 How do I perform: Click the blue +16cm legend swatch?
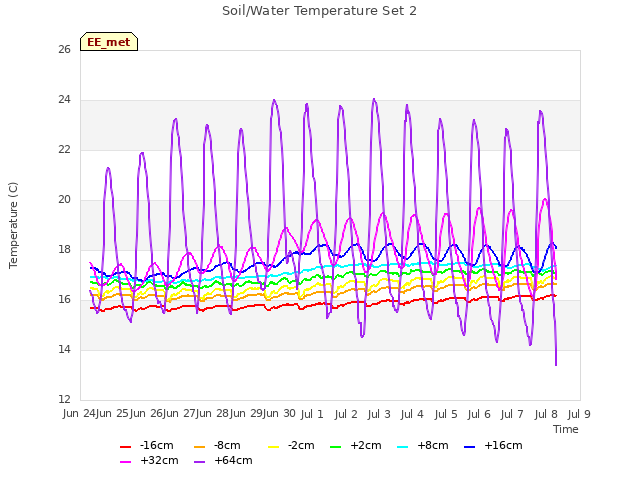pos(470,447)
